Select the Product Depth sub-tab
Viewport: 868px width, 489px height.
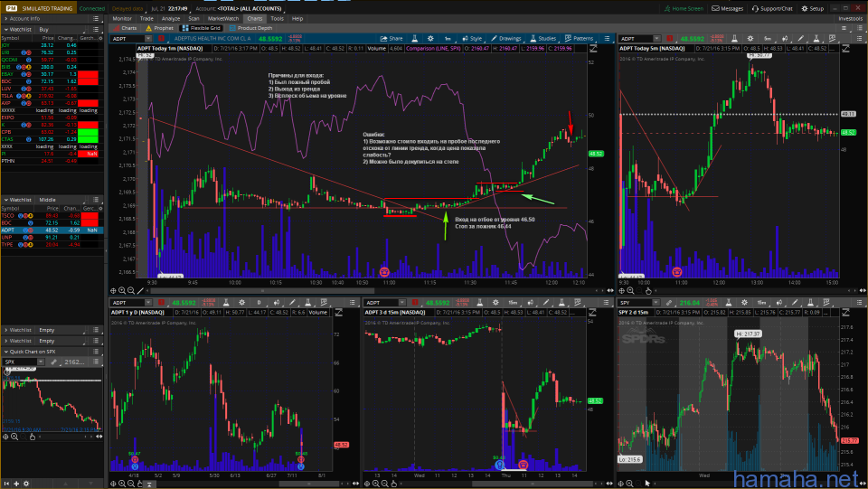point(250,28)
